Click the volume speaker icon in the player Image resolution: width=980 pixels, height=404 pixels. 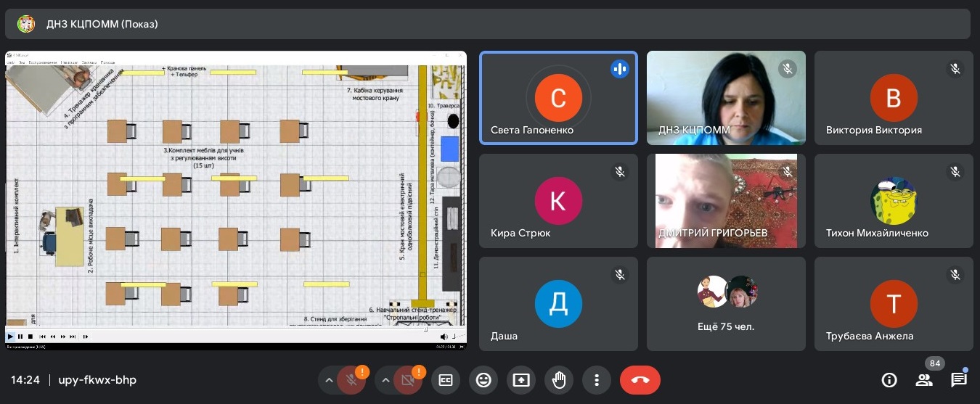(x=444, y=337)
